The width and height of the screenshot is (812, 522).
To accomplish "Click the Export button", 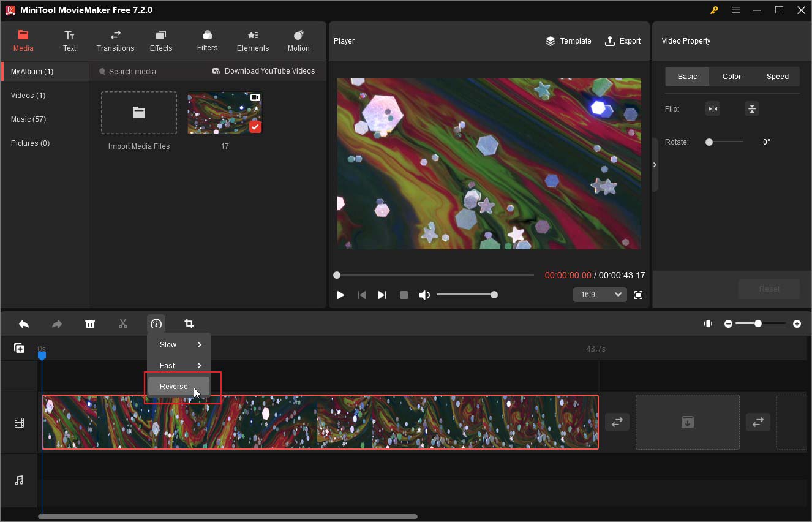I will pos(623,41).
